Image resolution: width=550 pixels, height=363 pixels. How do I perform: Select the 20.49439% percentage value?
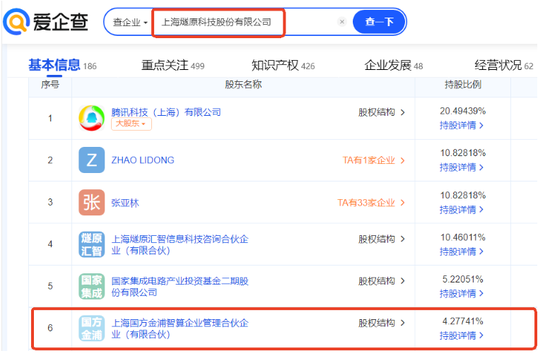click(463, 111)
